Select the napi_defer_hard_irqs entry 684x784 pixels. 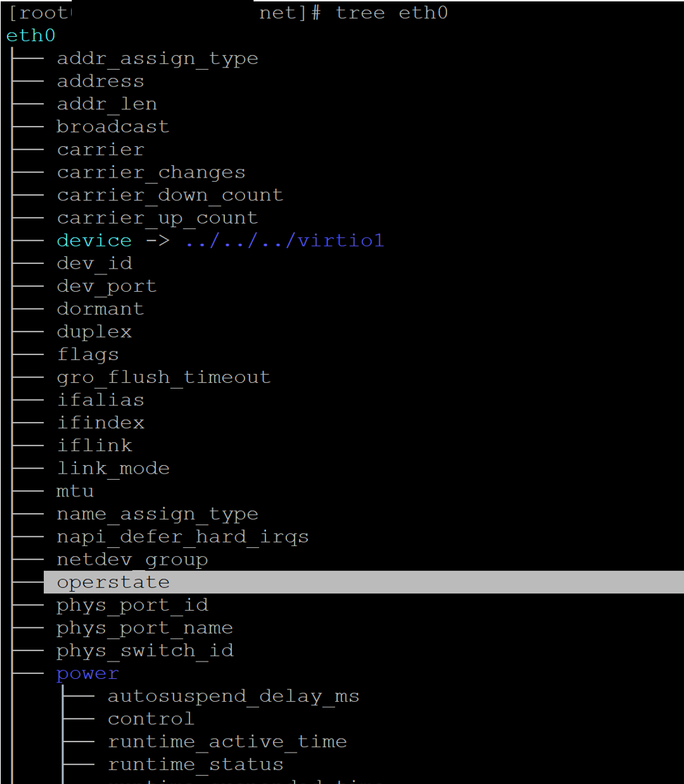coord(182,537)
